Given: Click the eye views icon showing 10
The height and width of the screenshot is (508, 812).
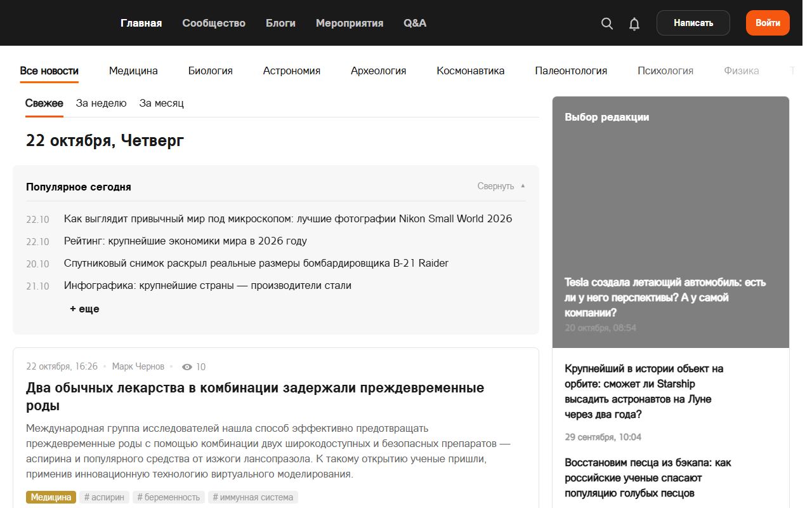Looking at the screenshot, I should point(187,367).
